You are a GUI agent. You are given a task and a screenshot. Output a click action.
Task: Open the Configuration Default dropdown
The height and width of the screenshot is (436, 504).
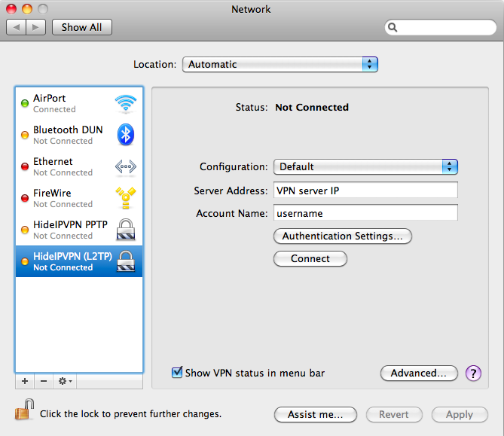coord(365,166)
